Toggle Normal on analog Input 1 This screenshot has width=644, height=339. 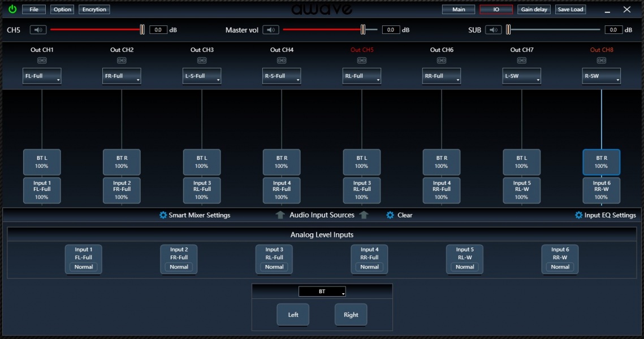(83, 267)
